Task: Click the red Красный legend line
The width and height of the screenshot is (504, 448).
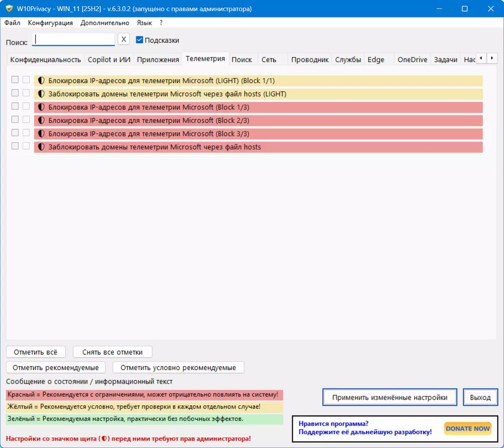Action: pos(144,394)
